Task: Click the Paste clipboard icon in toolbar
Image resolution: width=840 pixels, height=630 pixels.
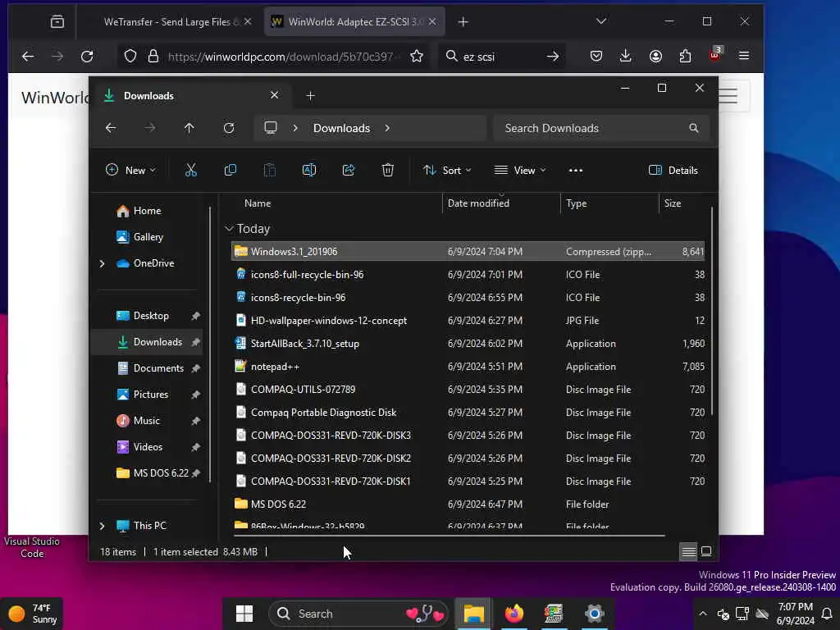Action: (269, 171)
